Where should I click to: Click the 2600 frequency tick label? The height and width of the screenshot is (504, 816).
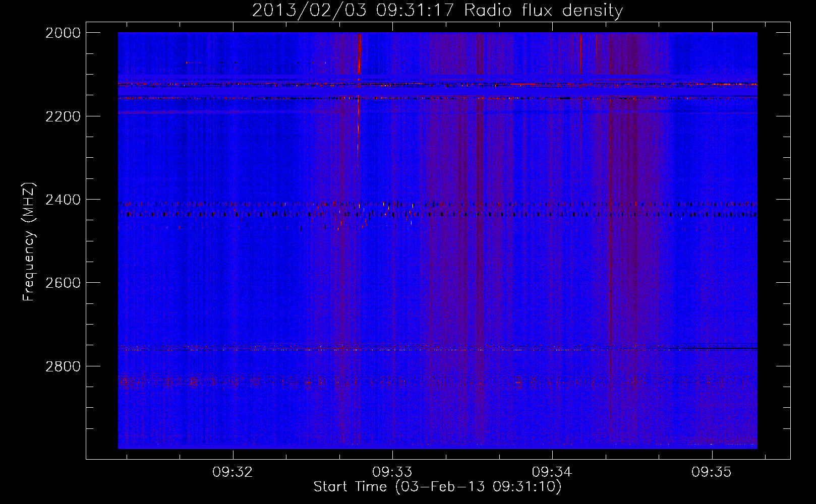63,283
